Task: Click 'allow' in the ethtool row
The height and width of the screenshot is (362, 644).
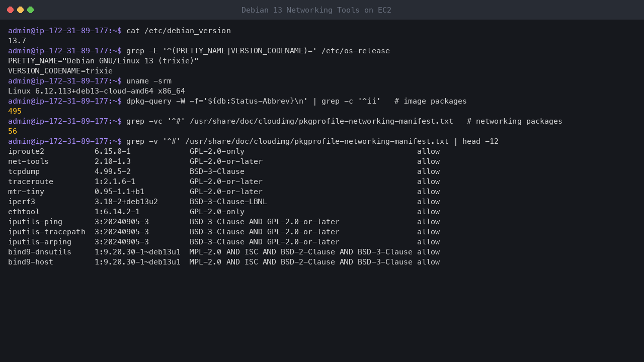Action: pyautogui.click(x=428, y=212)
